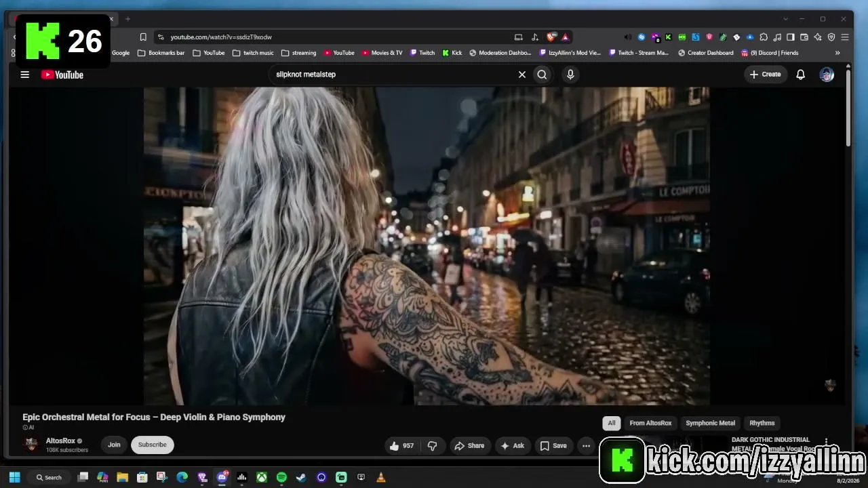Open AltosRox channel name link
868x488 pixels.
(x=60, y=441)
